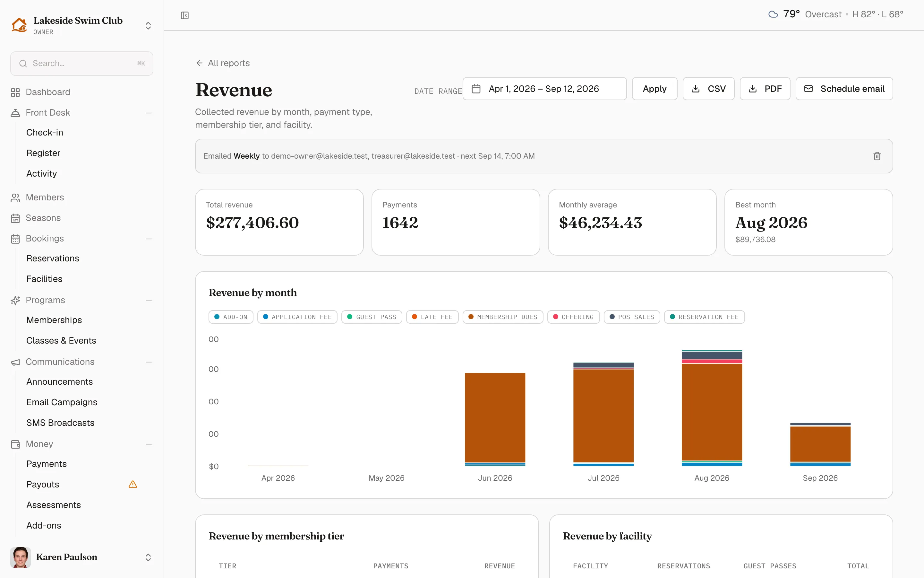Screen dimensions: 924x578
Task: Click the Dashboard grid icon
Action: tap(15, 92)
